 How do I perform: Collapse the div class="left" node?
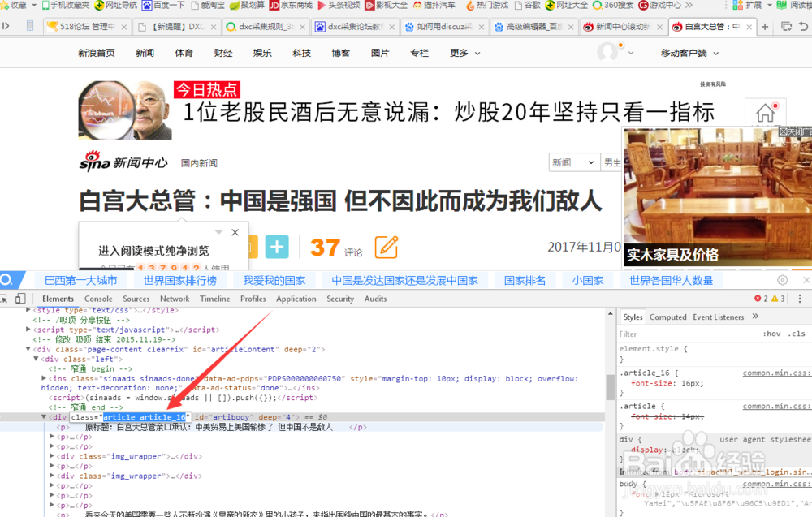[37, 359]
